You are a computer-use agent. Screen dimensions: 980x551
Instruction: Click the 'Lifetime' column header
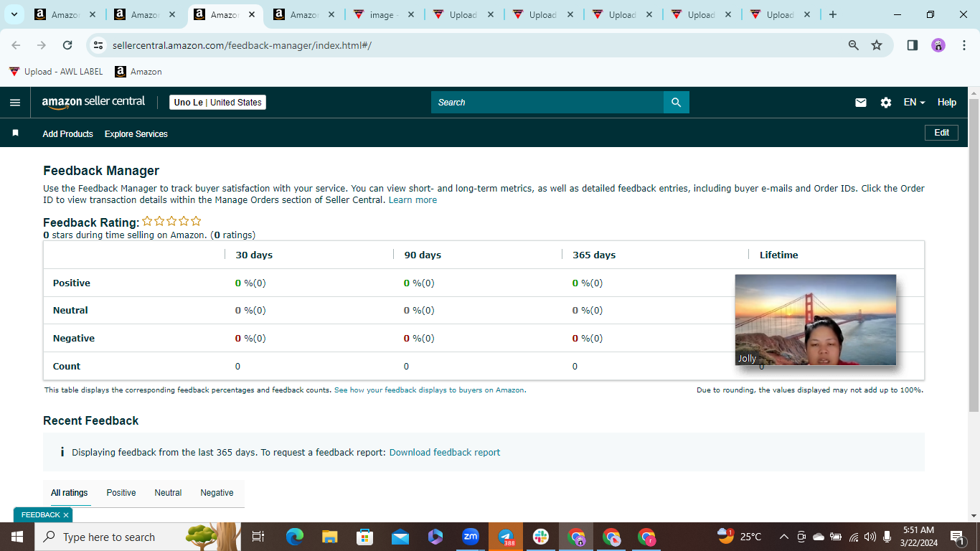pyautogui.click(x=779, y=255)
